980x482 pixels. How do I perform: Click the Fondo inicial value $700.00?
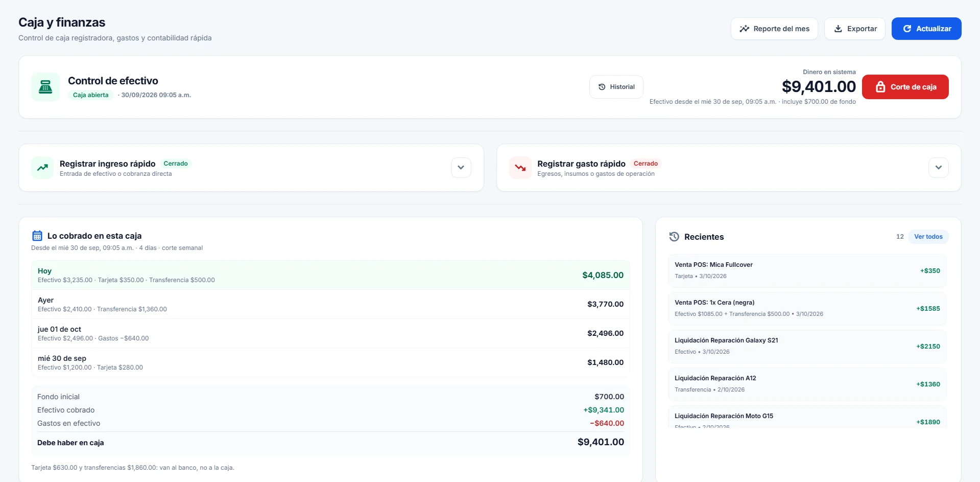(x=609, y=397)
